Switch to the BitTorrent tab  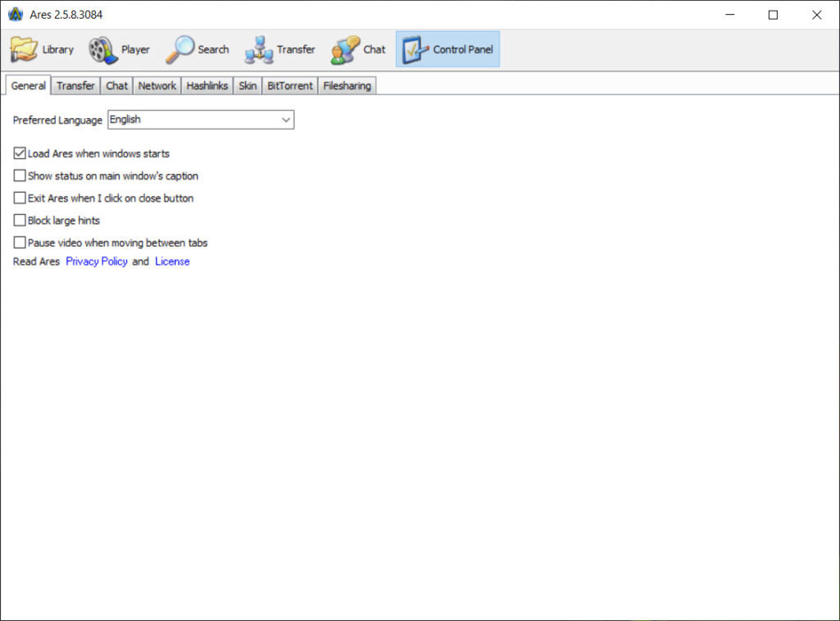[x=290, y=86]
